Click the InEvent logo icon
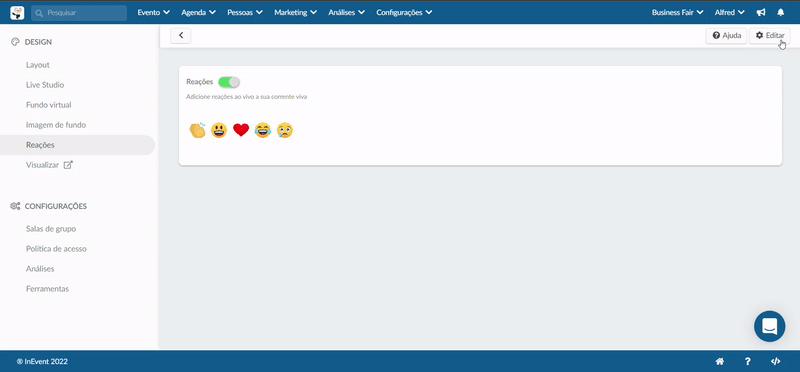This screenshot has width=800, height=372. point(17,13)
